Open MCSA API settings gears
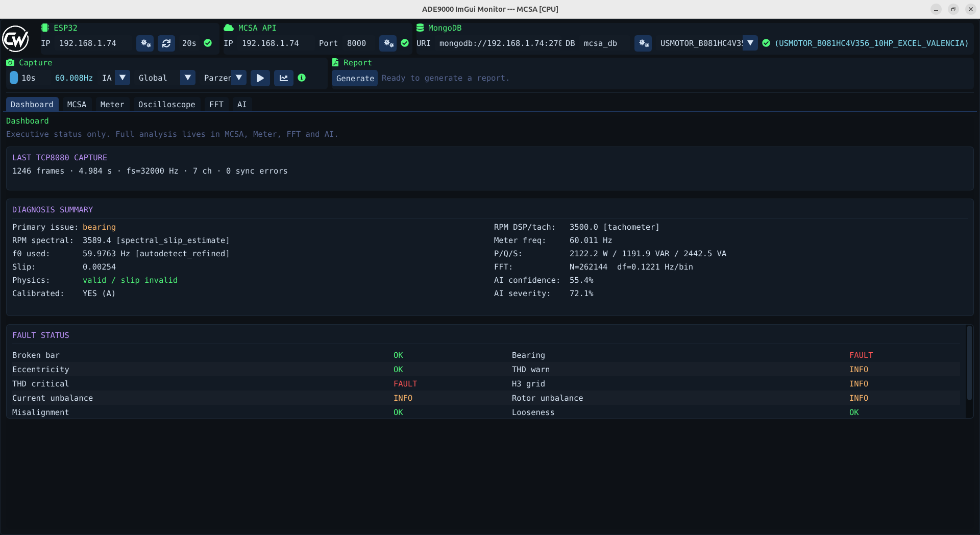980x535 pixels. pyautogui.click(x=388, y=43)
